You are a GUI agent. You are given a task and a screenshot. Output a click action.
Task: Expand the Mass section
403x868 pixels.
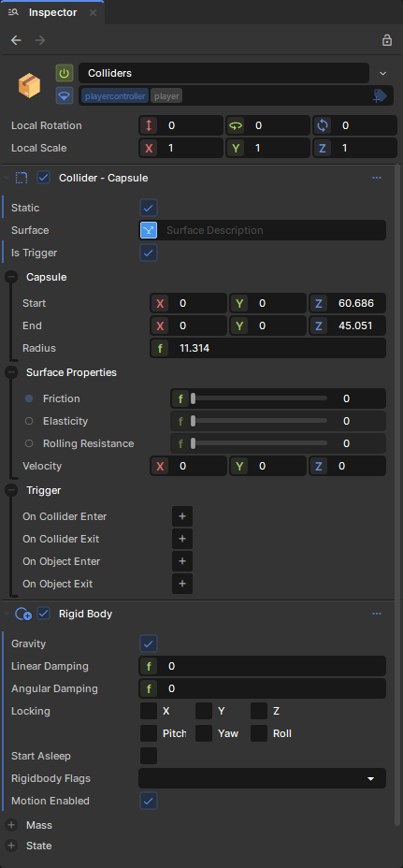click(x=11, y=825)
